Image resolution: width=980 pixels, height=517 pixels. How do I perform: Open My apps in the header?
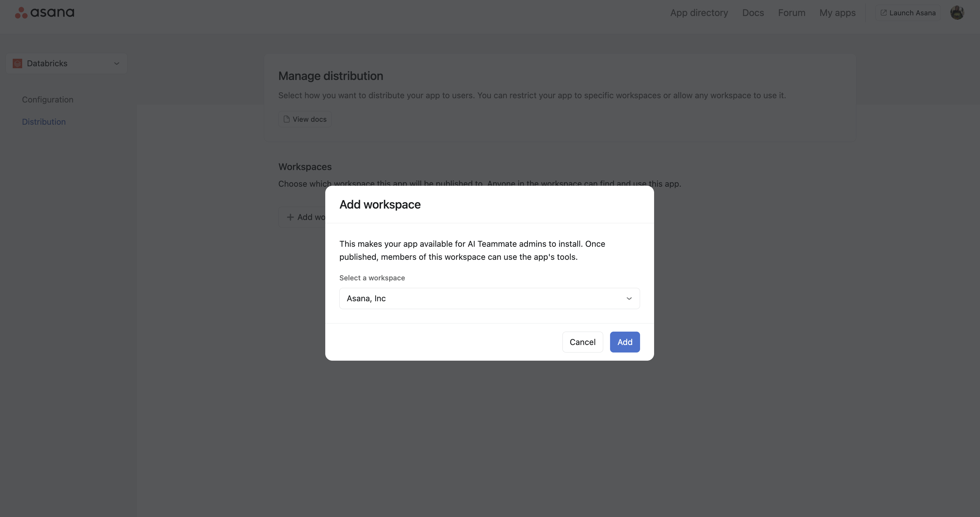click(837, 13)
